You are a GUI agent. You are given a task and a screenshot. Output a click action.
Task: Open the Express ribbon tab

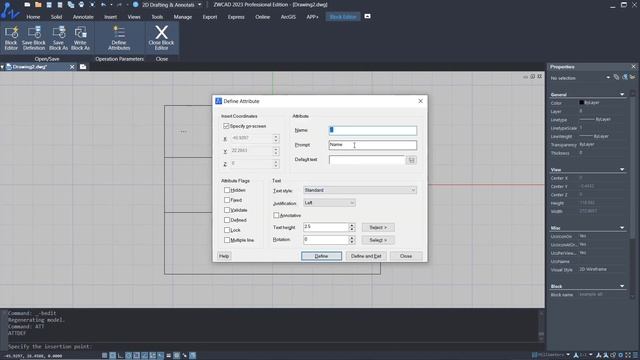point(236,17)
